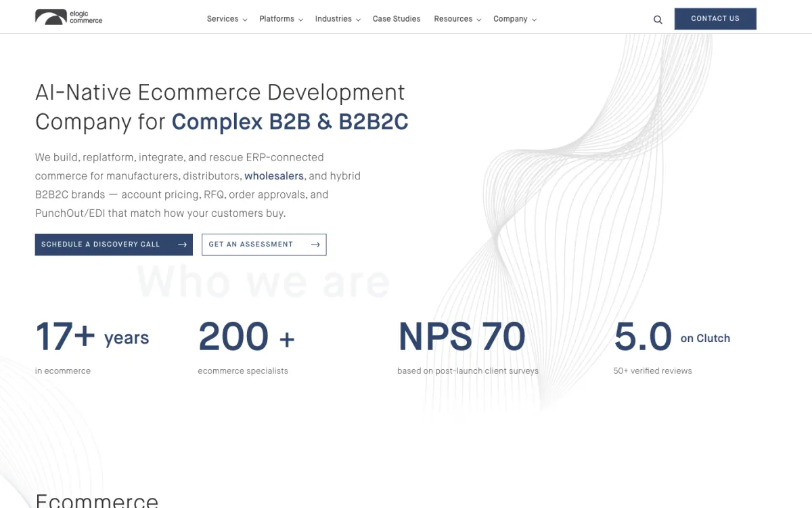The height and width of the screenshot is (508, 812).
Task: Click the 'ecommerce specialists' caption
Action: coord(243,371)
